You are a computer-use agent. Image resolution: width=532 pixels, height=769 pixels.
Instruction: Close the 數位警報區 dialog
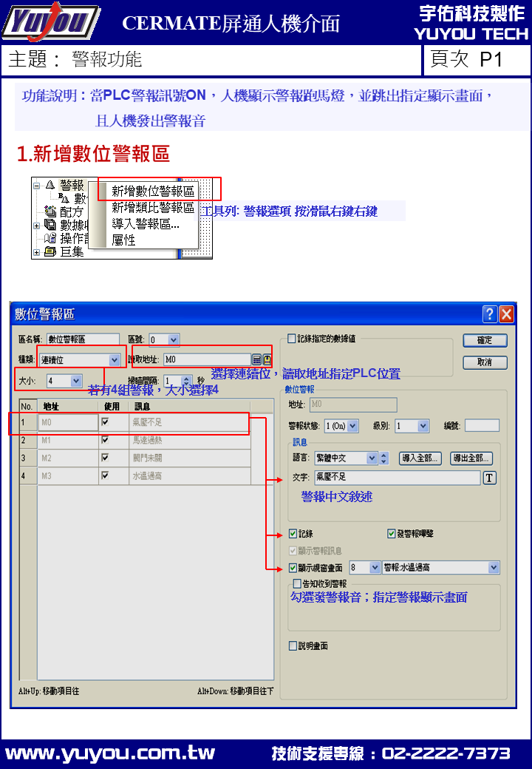(507, 314)
